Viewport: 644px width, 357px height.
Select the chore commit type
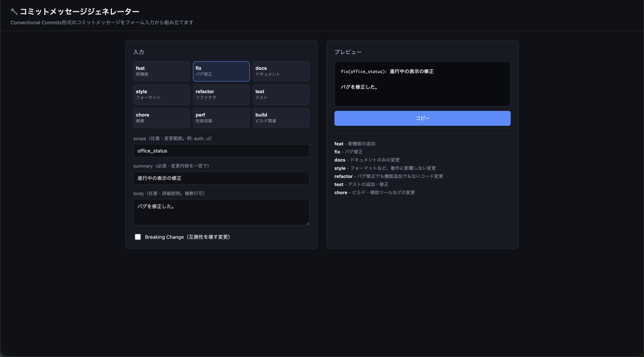[162, 118]
